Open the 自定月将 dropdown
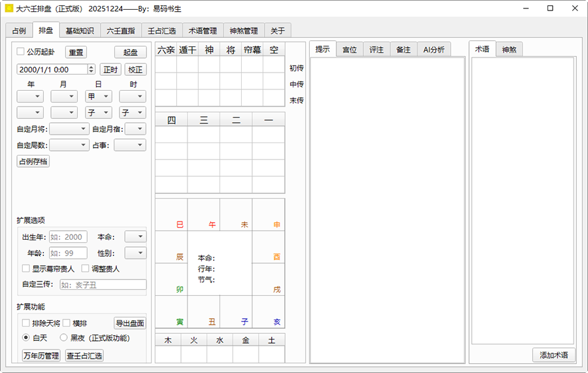588x373 pixels. click(x=69, y=129)
